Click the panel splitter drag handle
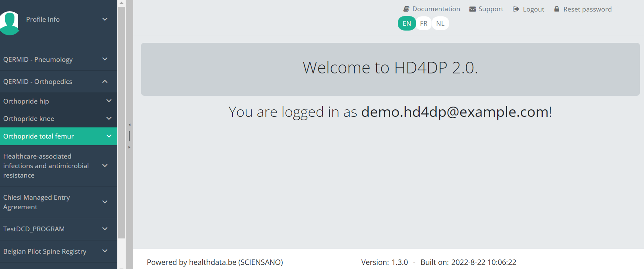This screenshot has width=644, height=269. pos(129,136)
